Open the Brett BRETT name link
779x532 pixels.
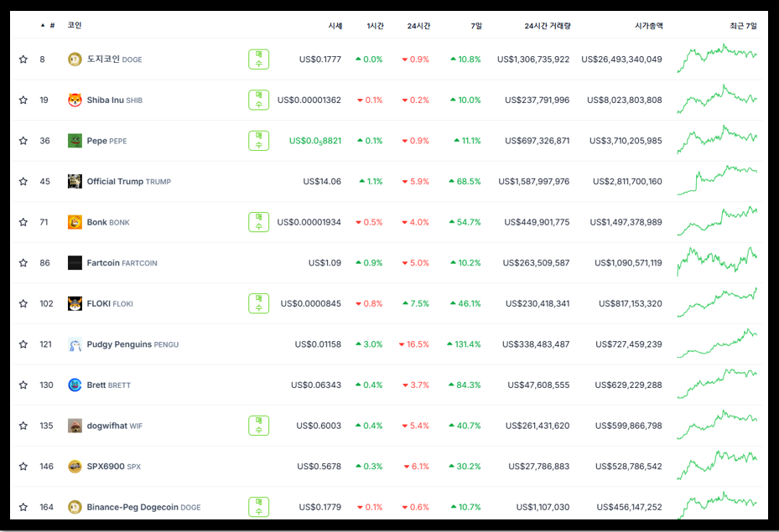109,385
